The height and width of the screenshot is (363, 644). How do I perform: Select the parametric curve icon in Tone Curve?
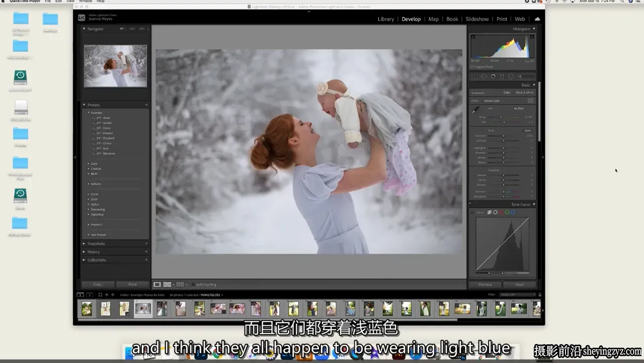(x=489, y=212)
